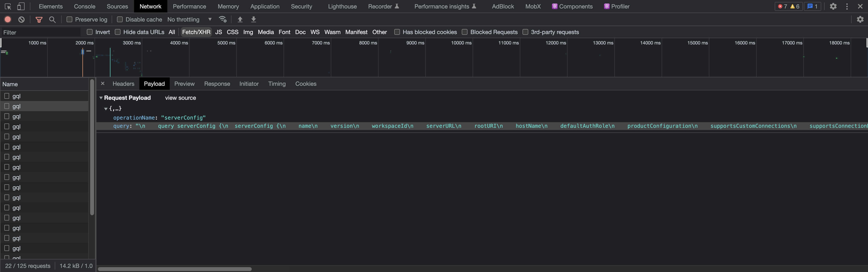Open DevTools network settings gear

pyautogui.click(x=860, y=19)
